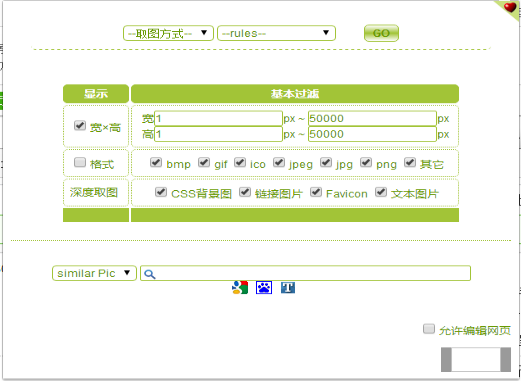The width and height of the screenshot is (521, 381).
Task: Click the red heart icon in the corner
Action: pos(510,7)
